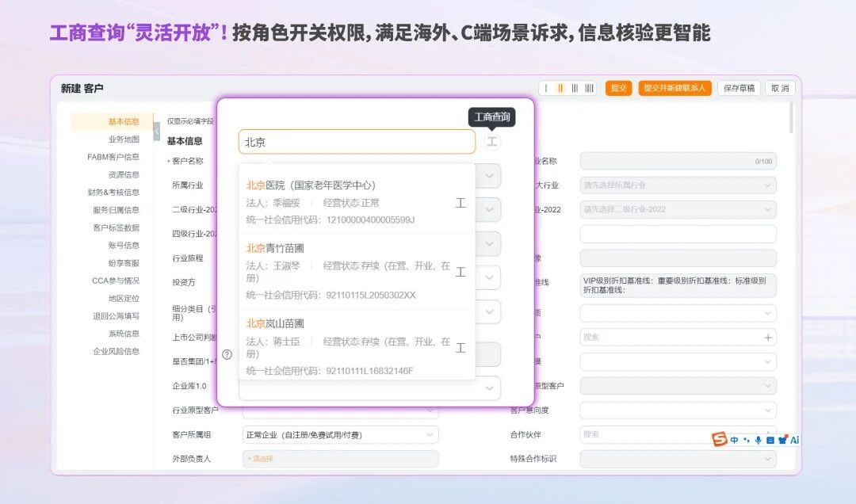Click the question mark help icon
856x504 pixels.
[227, 354]
